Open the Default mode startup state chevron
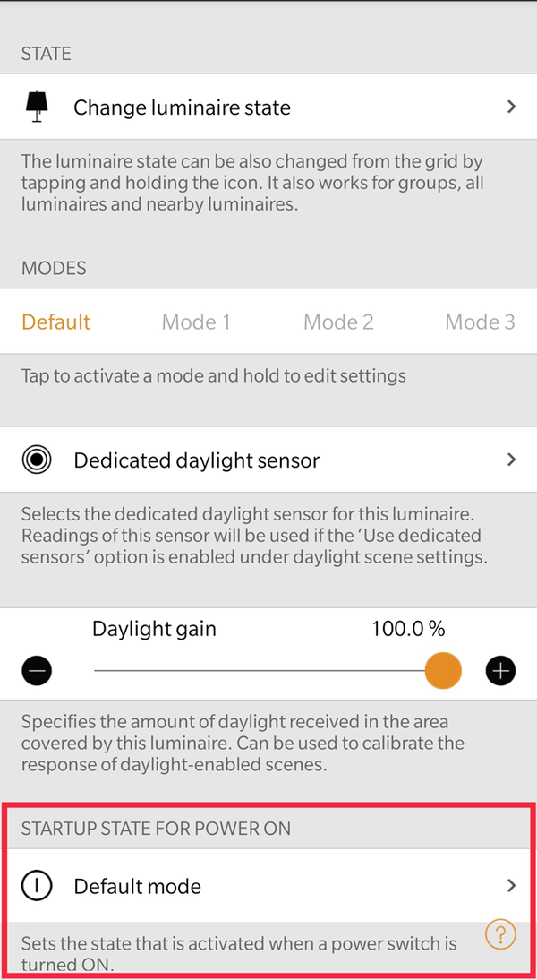The height and width of the screenshot is (980, 537). [511, 885]
